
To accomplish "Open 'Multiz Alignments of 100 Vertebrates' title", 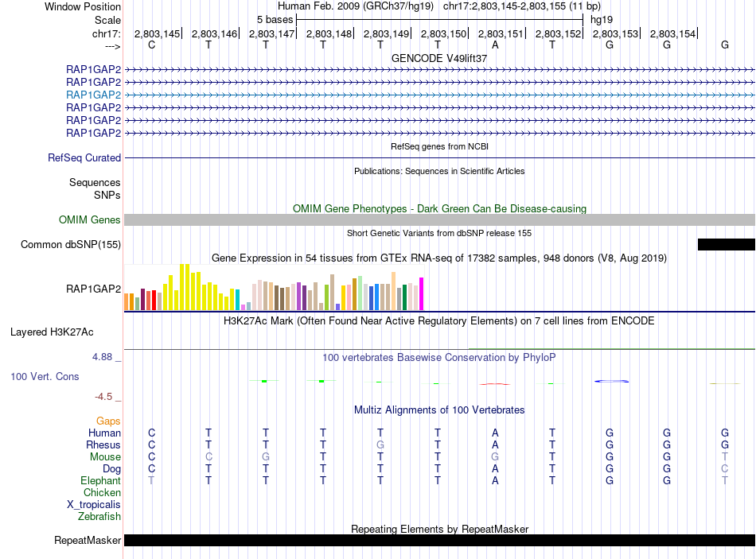I will tap(439, 410).
